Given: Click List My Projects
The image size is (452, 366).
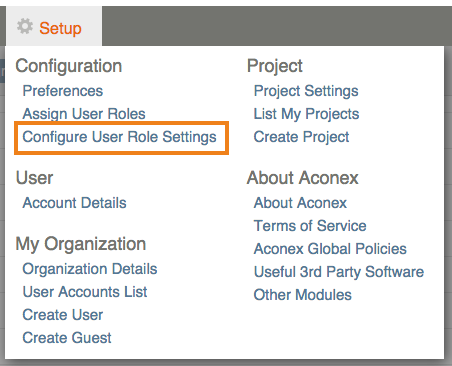Looking at the screenshot, I should [306, 114].
